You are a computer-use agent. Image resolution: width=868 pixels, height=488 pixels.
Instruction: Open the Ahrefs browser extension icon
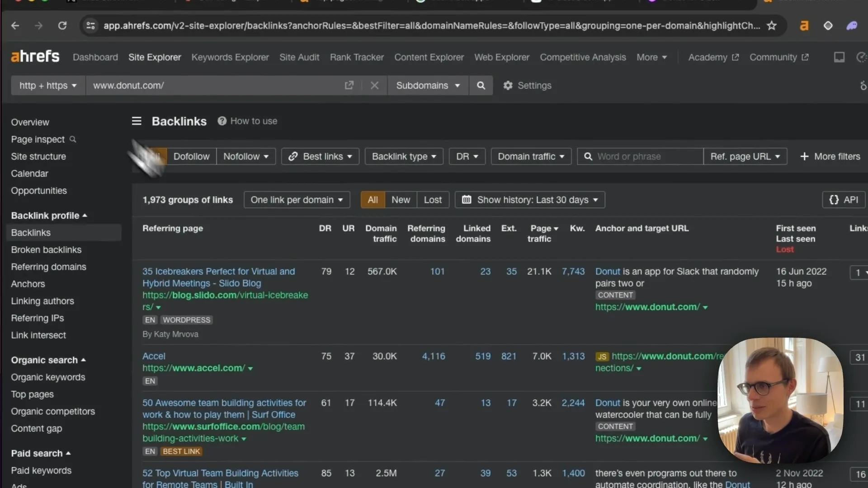pos(804,26)
